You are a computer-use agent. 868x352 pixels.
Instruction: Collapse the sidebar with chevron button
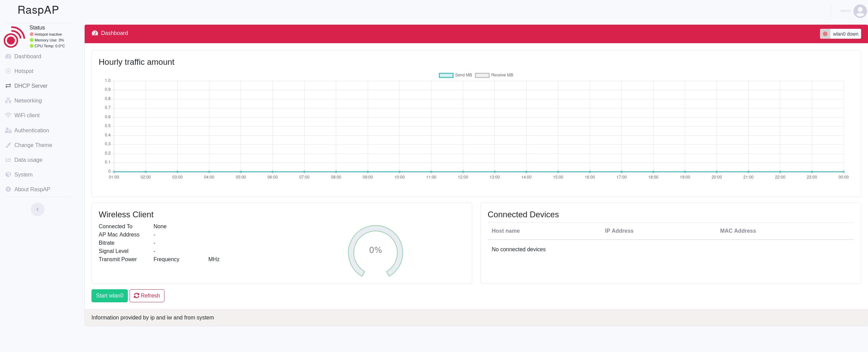(38, 209)
